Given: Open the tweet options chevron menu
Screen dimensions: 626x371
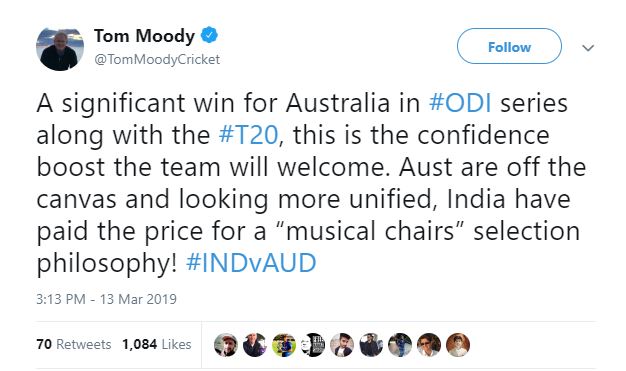Looking at the screenshot, I should (588, 48).
